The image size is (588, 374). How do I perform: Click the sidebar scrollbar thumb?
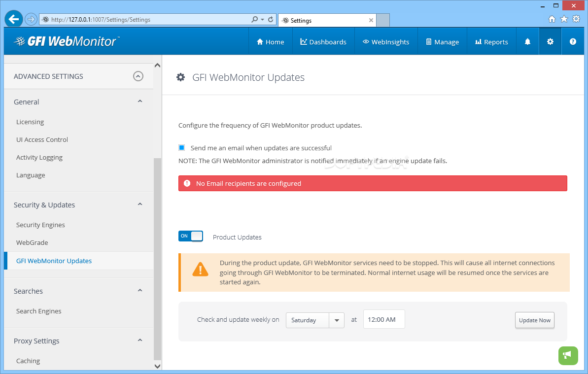pos(158,259)
